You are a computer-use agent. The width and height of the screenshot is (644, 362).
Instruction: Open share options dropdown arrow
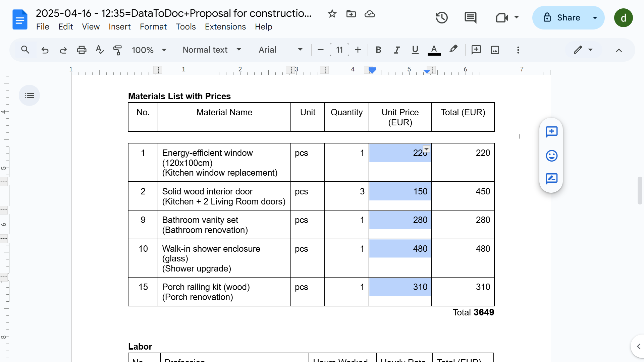(595, 18)
